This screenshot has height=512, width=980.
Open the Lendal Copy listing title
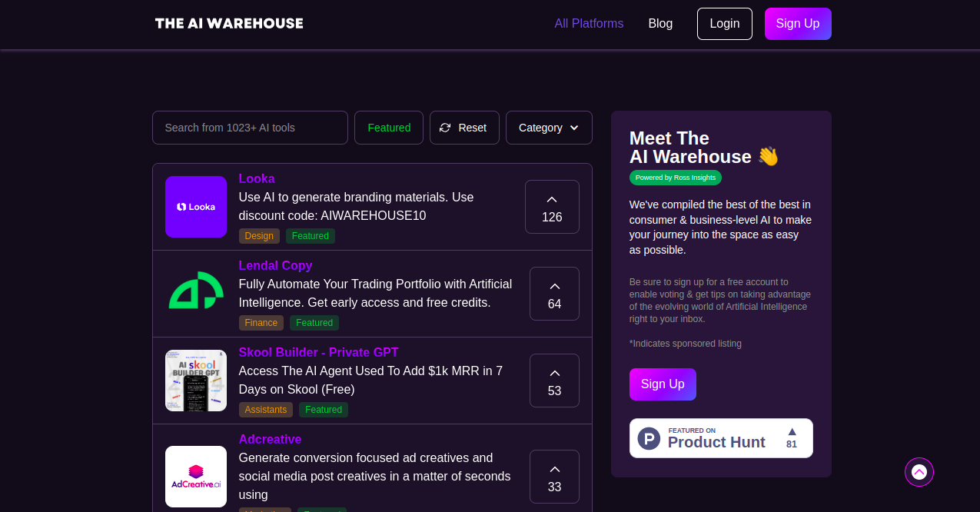(275, 265)
